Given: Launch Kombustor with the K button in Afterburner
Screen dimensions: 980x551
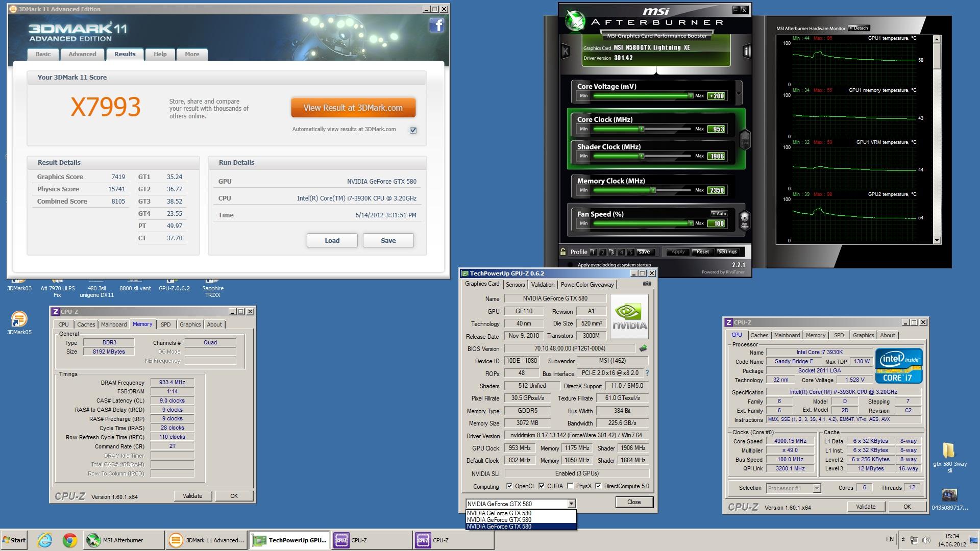Looking at the screenshot, I should tap(566, 51).
